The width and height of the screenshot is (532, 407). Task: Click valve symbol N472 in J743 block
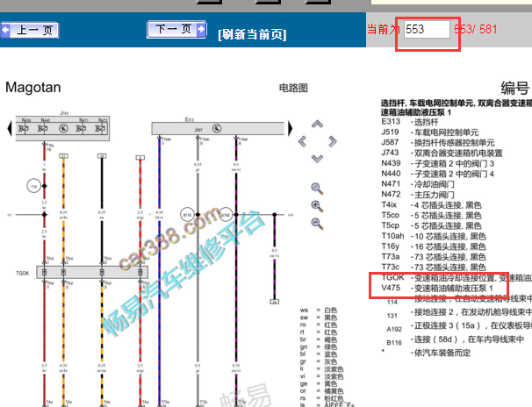[x=101, y=128]
